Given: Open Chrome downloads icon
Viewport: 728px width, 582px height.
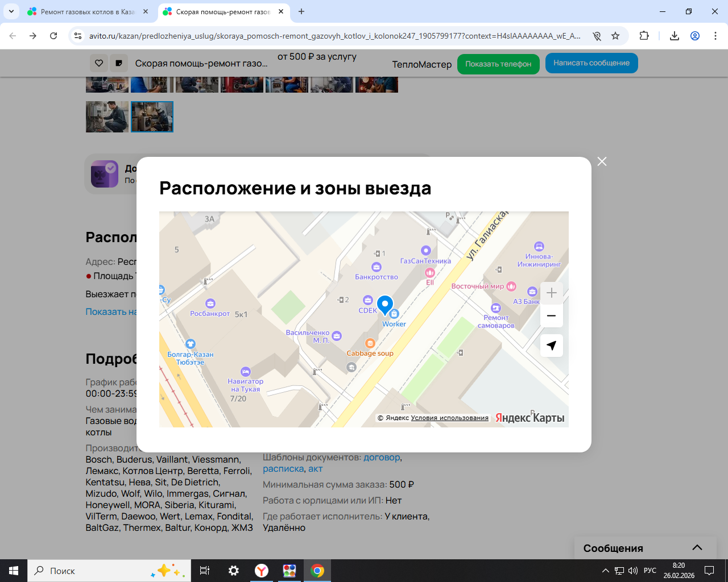Looking at the screenshot, I should pyautogui.click(x=674, y=36).
